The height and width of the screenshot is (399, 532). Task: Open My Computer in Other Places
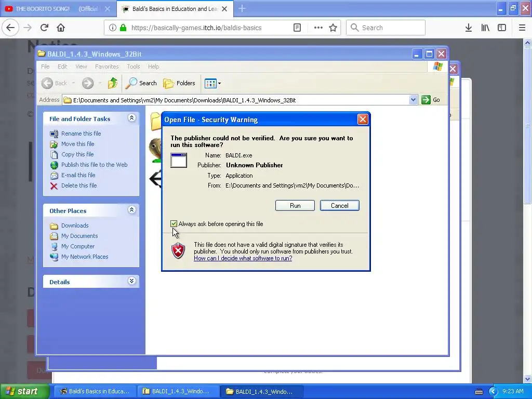[x=78, y=246]
